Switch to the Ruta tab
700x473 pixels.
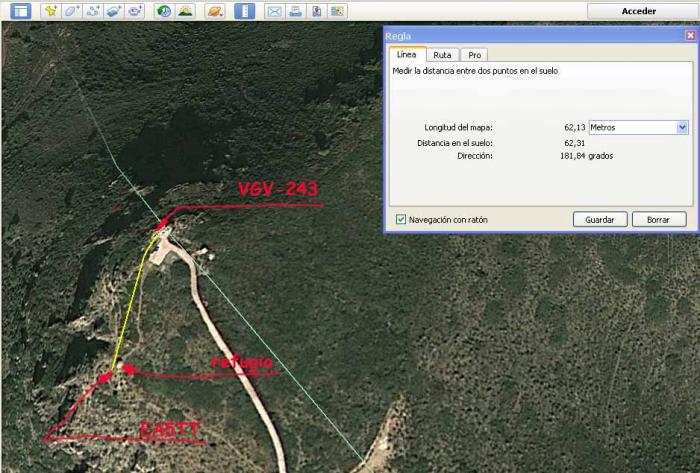coord(442,55)
